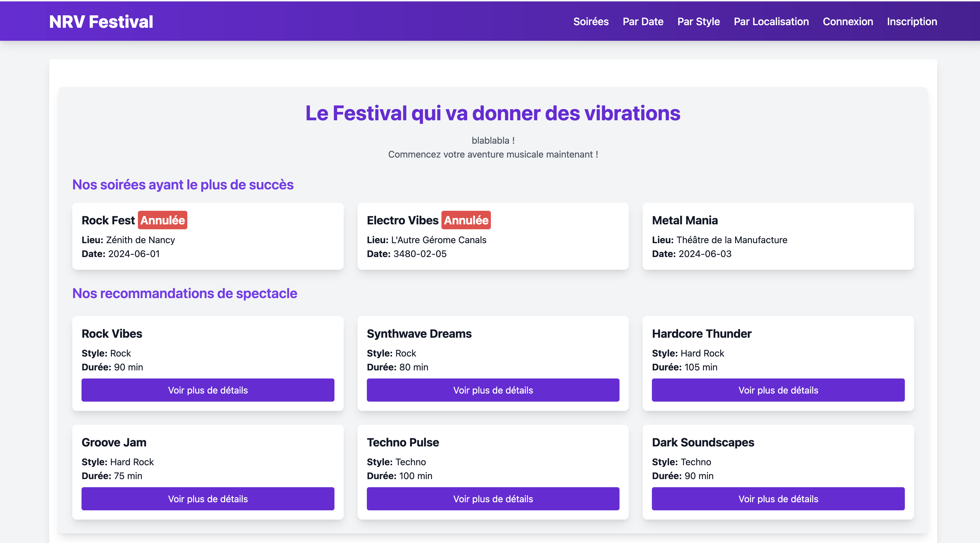
Task: View details for Techno Pulse show
Action: pos(493,498)
